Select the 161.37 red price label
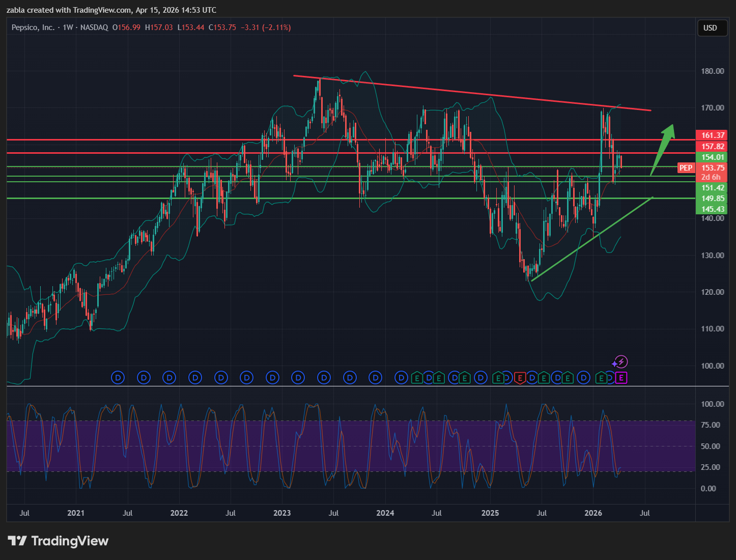 coord(712,135)
